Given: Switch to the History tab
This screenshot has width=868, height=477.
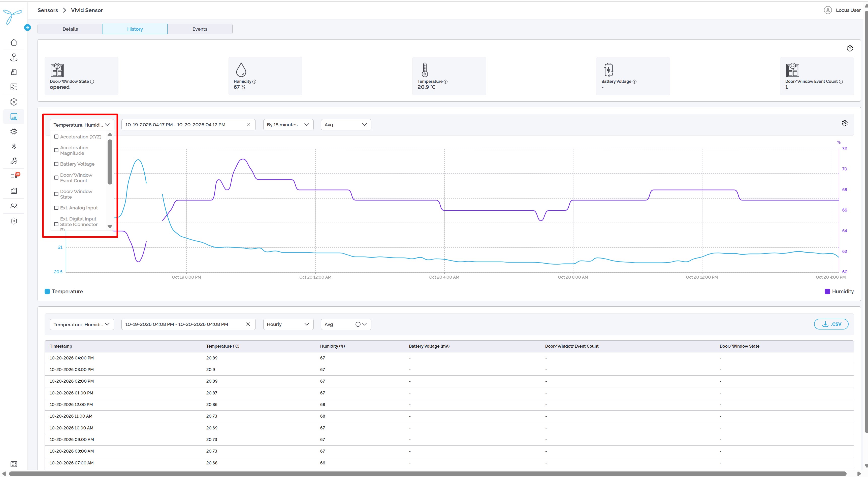Looking at the screenshot, I should pos(135,29).
